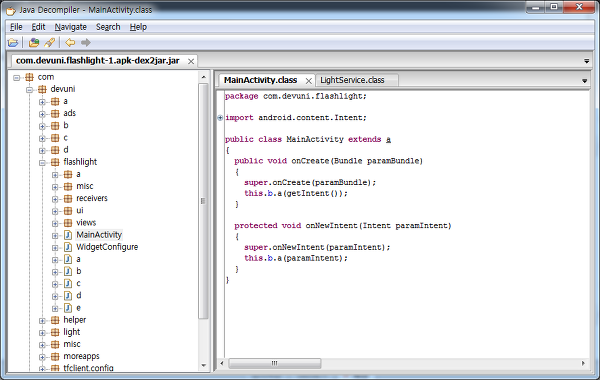This screenshot has width=600, height=380.
Task: Click the Backward arrow toolbar icon
Action: click(70, 42)
